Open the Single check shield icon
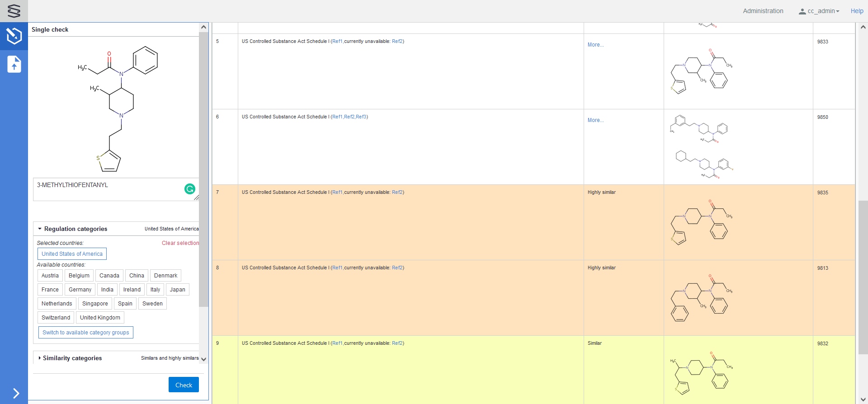Viewport: 868px width, 404px height. tap(14, 36)
